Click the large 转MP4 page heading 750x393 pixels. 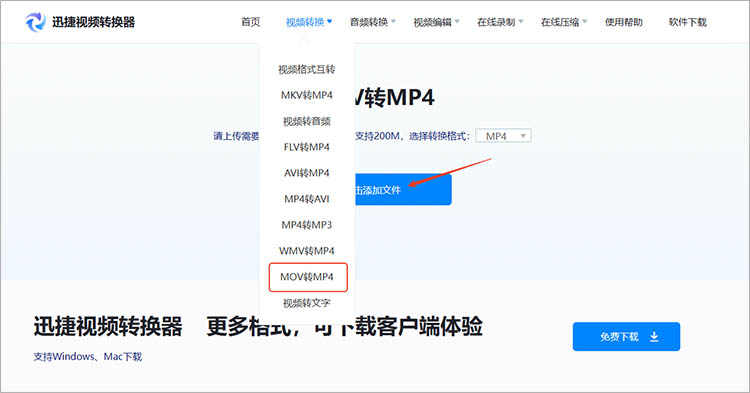click(395, 98)
